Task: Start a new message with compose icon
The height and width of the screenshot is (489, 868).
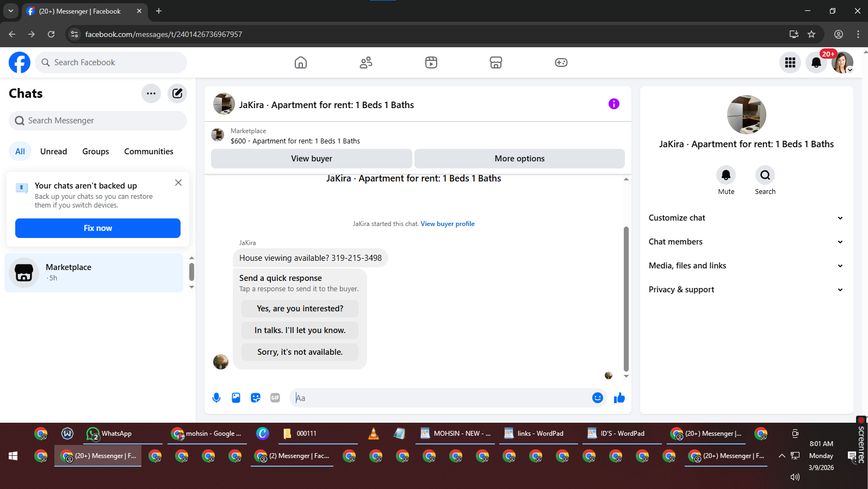Action: (177, 93)
